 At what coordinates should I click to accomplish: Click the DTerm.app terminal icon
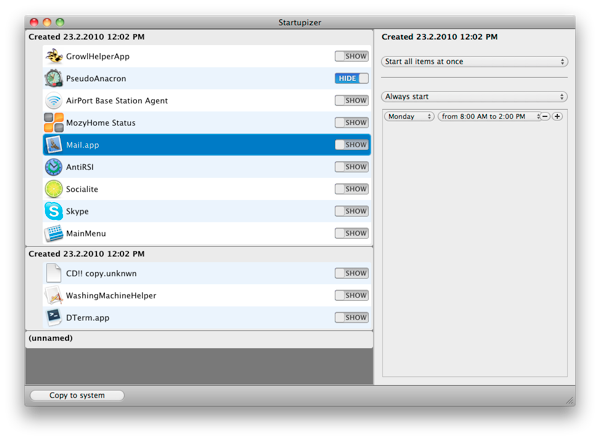pyautogui.click(x=54, y=318)
